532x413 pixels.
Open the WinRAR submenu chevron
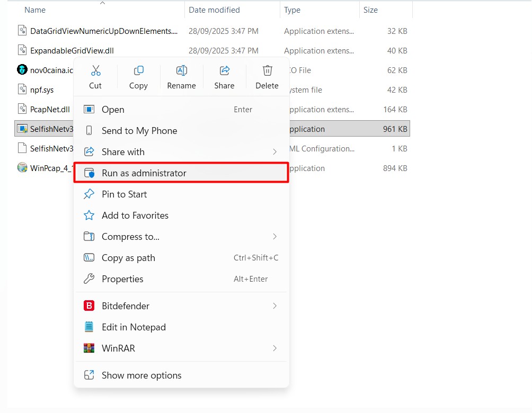tap(274, 348)
